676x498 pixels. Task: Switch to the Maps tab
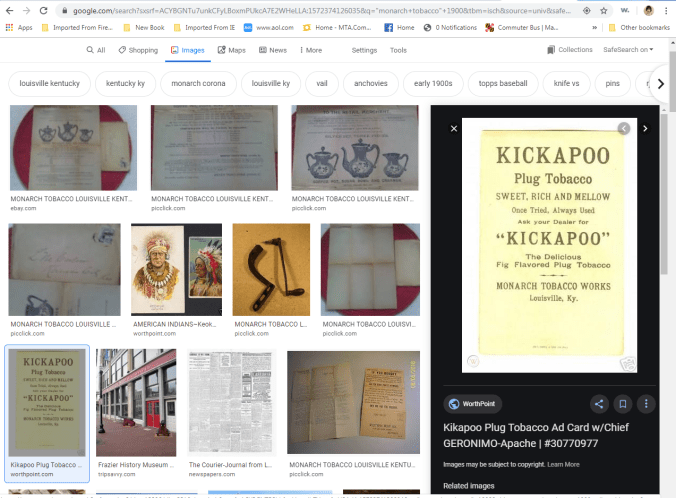(232, 50)
